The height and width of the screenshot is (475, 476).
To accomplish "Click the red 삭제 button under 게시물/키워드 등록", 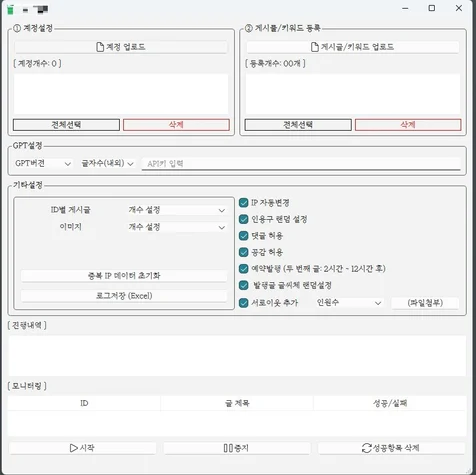I will click(408, 125).
